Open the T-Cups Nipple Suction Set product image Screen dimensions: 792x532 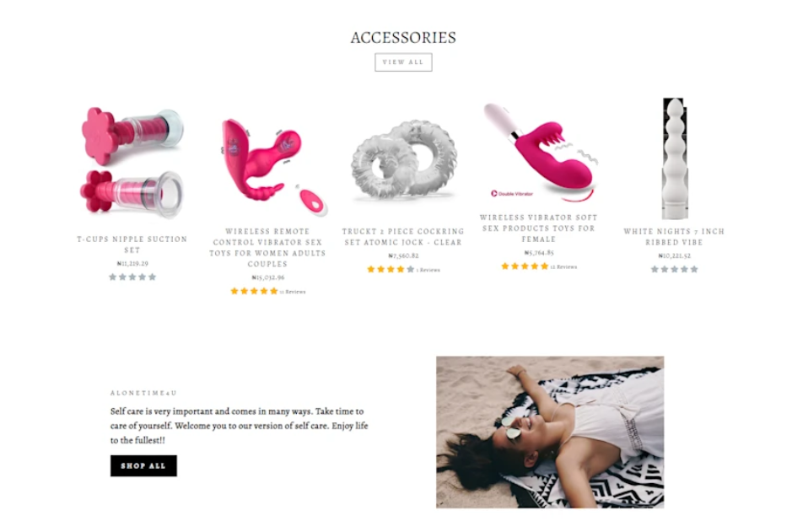132,163
